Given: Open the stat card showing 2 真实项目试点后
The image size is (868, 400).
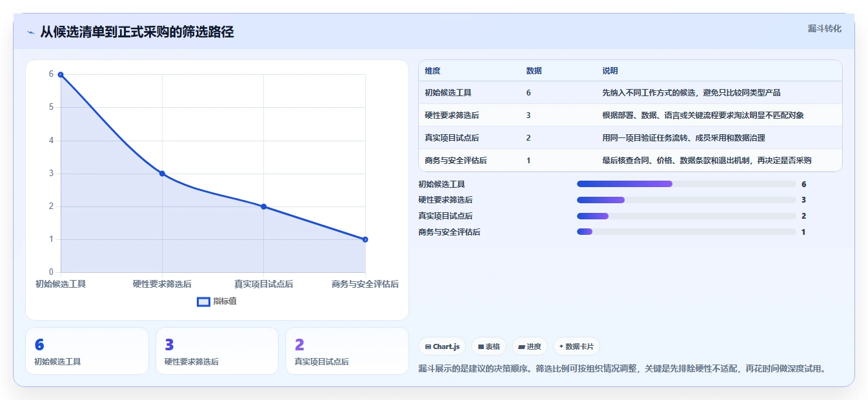Looking at the screenshot, I should pos(347,351).
